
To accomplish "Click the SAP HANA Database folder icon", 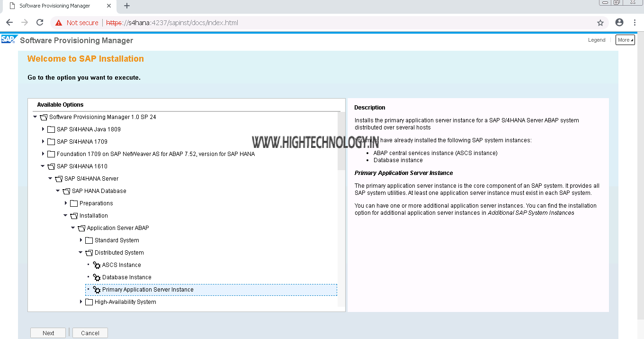I will click(66, 191).
